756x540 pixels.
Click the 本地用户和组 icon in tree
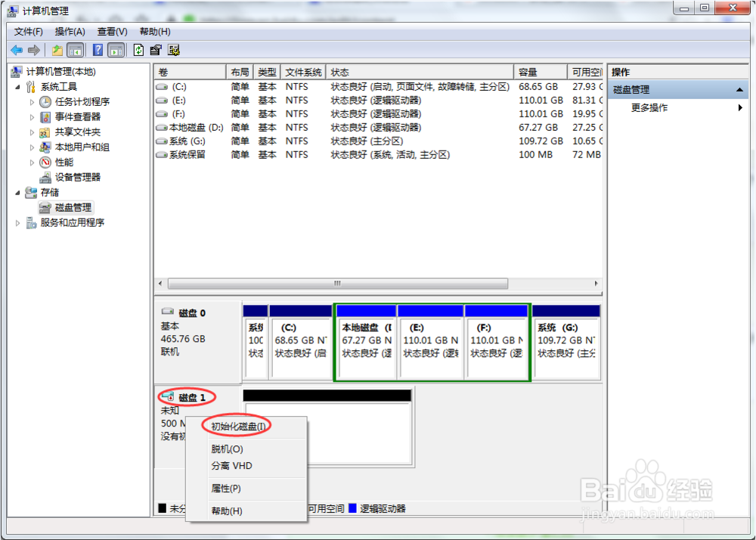click(45, 147)
